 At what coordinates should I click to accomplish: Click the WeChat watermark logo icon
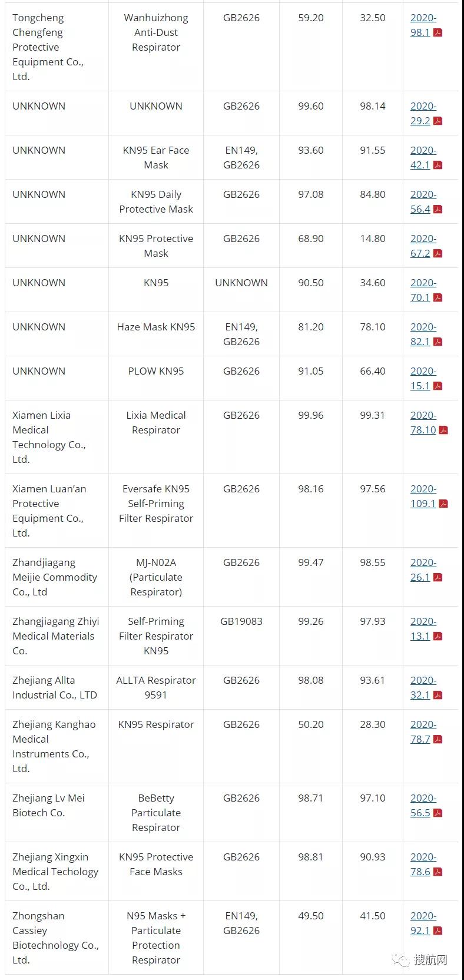pos(403,960)
